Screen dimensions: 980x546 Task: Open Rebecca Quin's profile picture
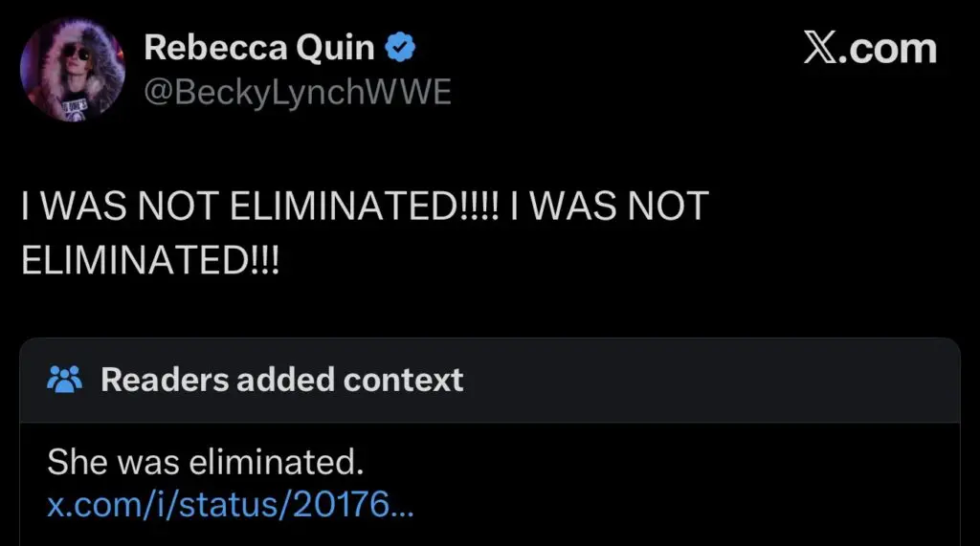[x=73, y=69]
